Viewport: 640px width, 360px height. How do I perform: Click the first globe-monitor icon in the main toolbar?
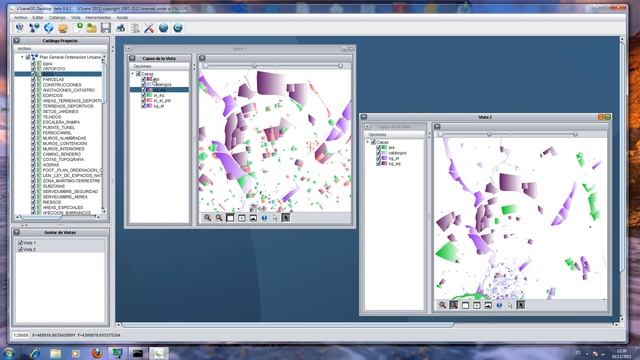click(x=19, y=28)
